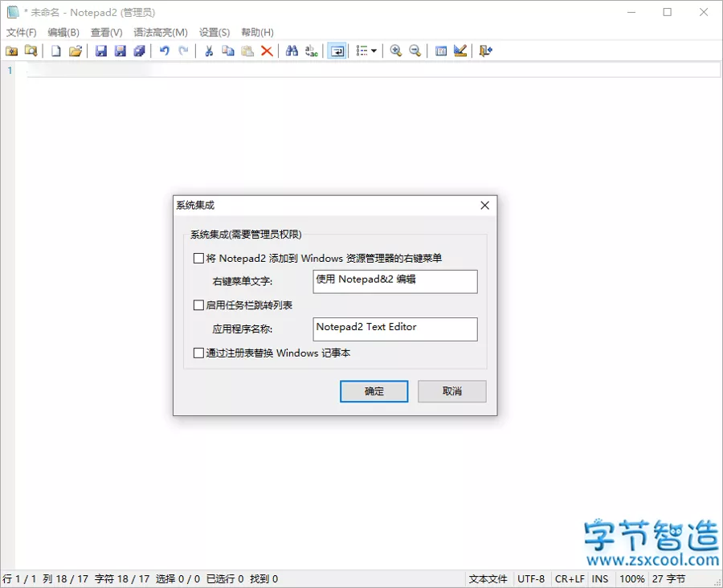The height and width of the screenshot is (588, 723).
Task: Click the 右键菜单文字 text field
Action: (x=395, y=281)
